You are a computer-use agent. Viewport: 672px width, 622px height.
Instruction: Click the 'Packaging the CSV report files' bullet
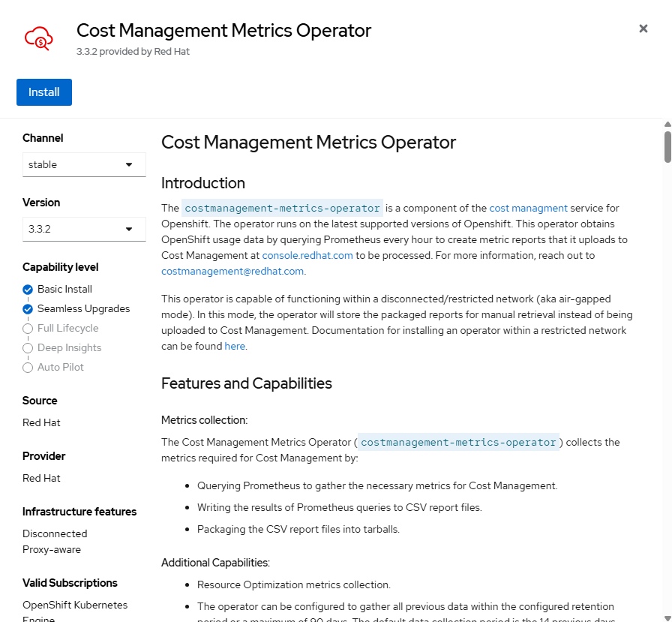click(x=298, y=530)
